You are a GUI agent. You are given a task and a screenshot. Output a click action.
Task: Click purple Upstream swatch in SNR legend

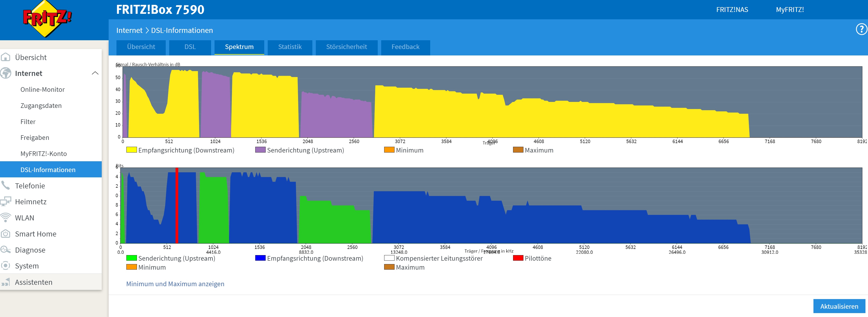260,150
